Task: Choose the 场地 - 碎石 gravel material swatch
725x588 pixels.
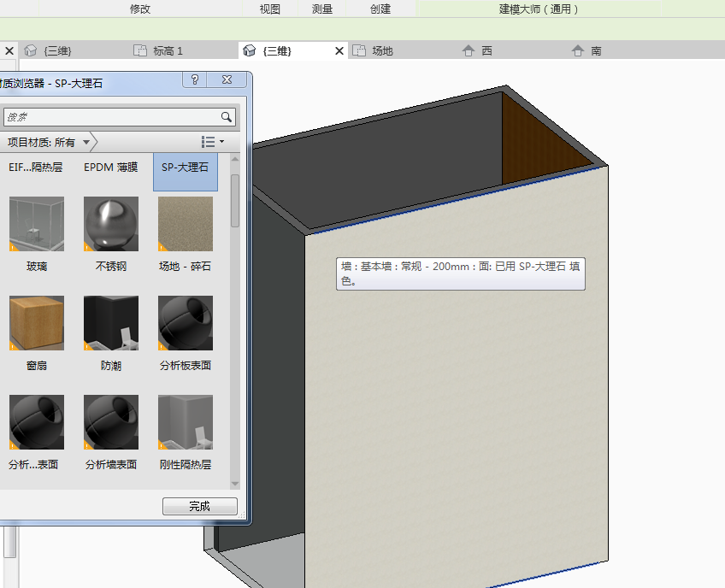Action: click(185, 225)
